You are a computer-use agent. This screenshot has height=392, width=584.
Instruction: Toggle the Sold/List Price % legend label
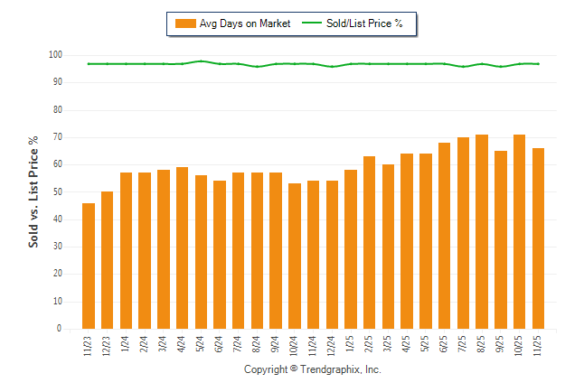click(x=366, y=23)
